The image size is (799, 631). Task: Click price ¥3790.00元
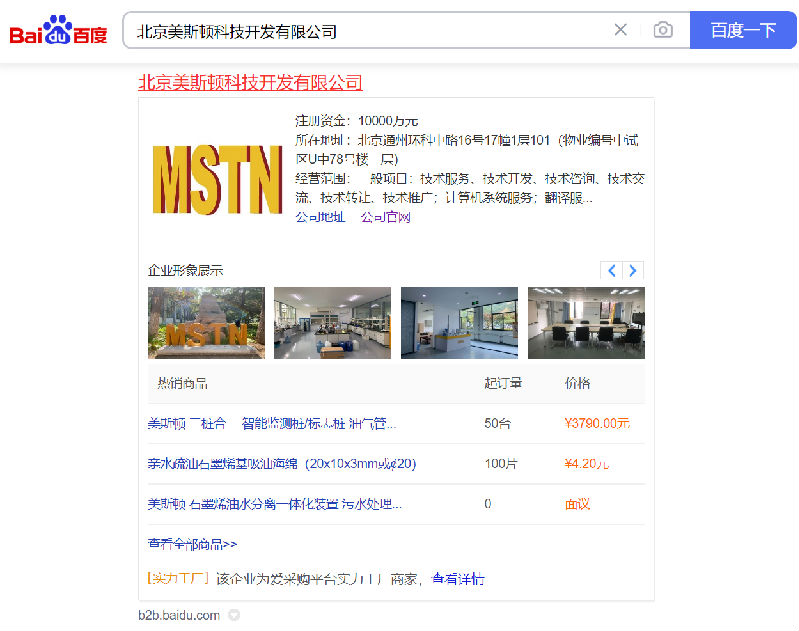point(597,423)
